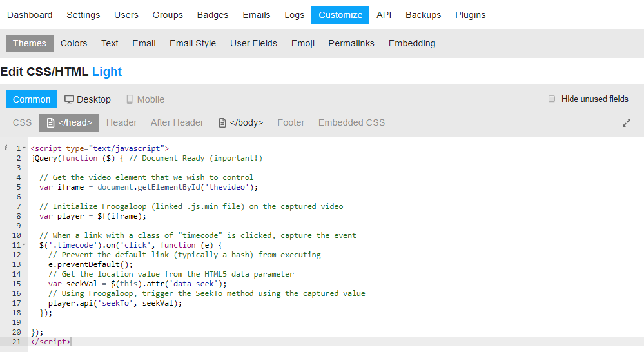Open the CSS field tab
This screenshot has height=352, width=644.
tap(22, 122)
